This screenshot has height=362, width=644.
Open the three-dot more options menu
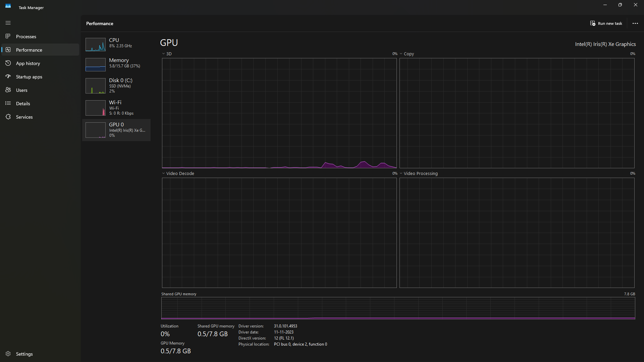(x=635, y=23)
